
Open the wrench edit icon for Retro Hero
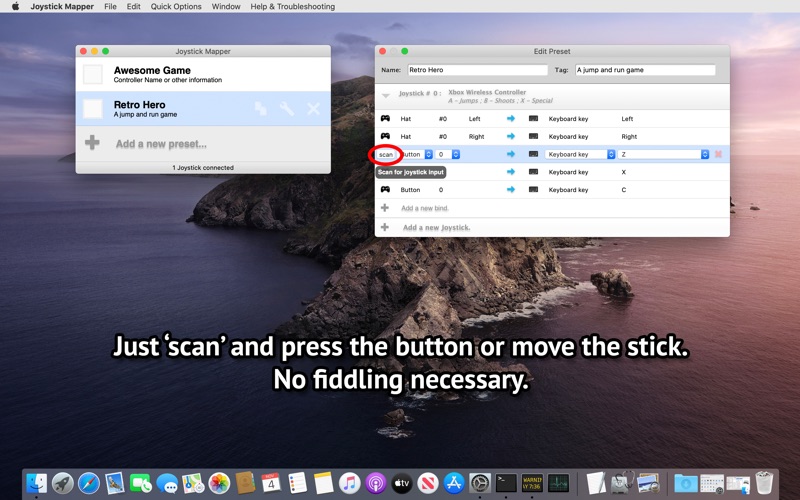click(x=287, y=108)
